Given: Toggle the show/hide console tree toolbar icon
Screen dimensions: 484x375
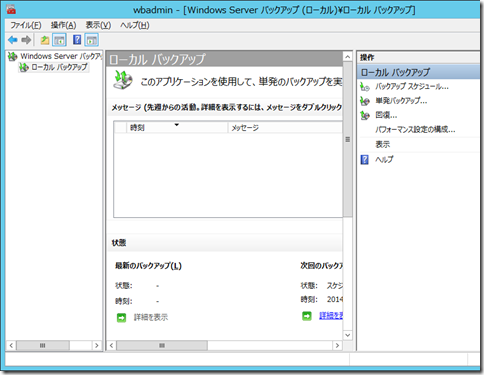Looking at the screenshot, I should 59,40.
